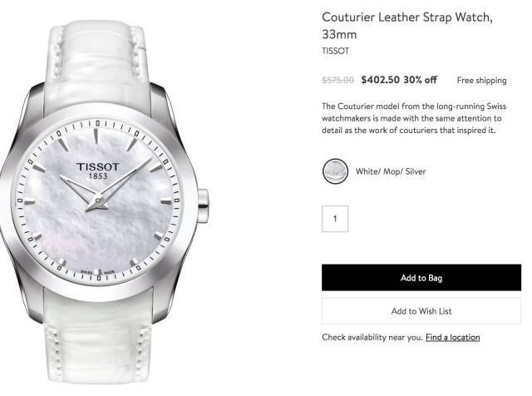Image resolution: width=532 pixels, height=396 pixels.
Task: Click the White/ Mop/ Silver color name
Action: click(x=391, y=171)
